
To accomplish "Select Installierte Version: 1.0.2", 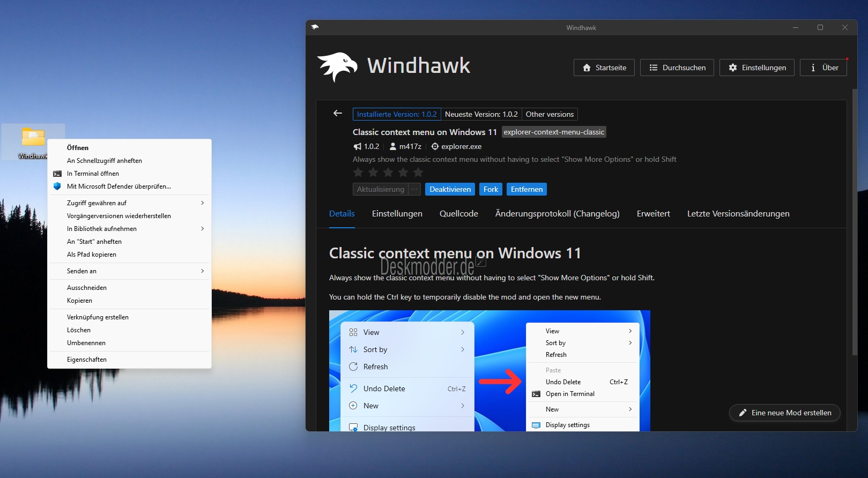I will click(397, 114).
